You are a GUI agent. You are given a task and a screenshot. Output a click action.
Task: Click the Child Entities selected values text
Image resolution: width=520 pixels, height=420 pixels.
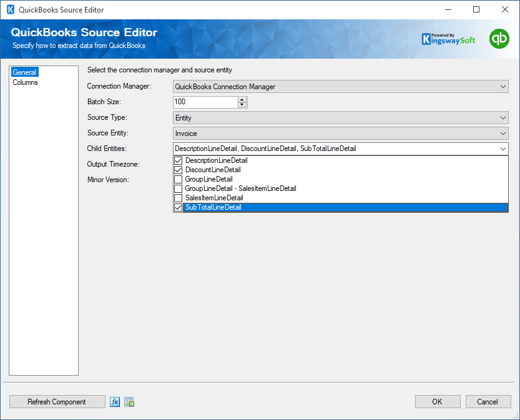[x=266, y=149]
